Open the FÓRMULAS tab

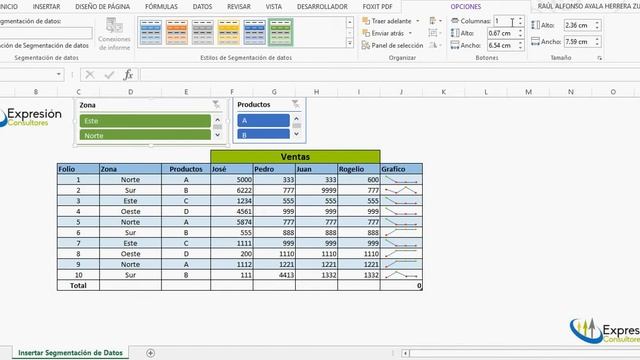(161, 7)
